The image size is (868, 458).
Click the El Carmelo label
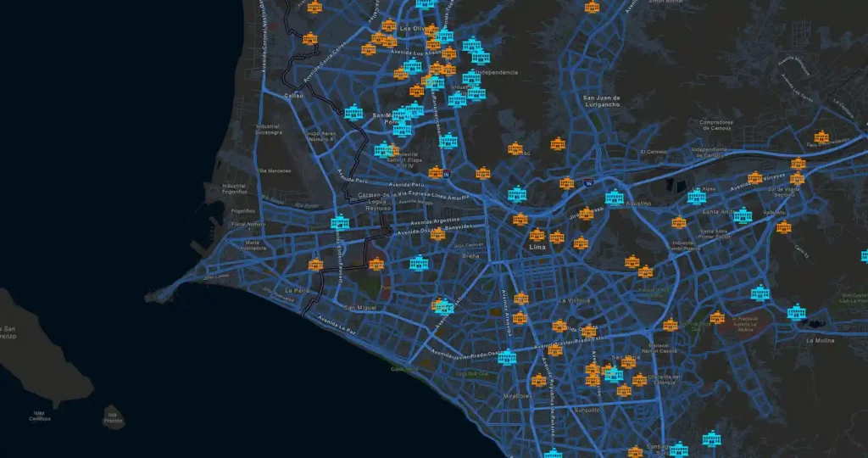654,152
